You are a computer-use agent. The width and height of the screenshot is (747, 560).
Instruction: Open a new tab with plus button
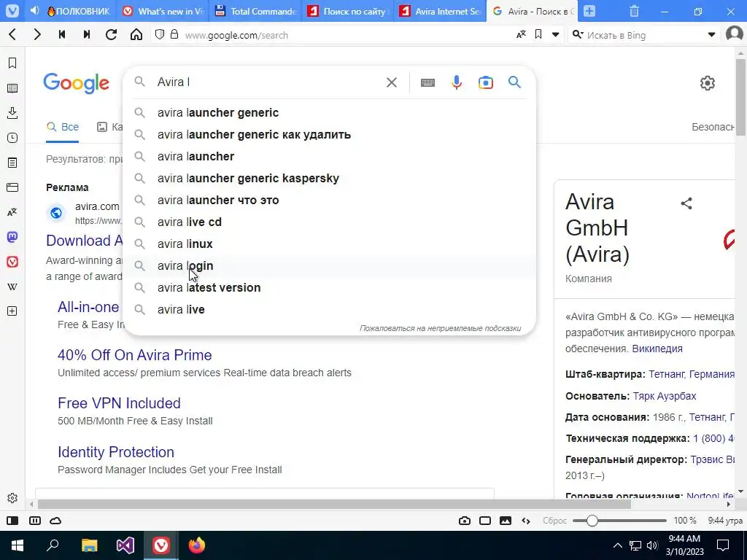(589, 11)
